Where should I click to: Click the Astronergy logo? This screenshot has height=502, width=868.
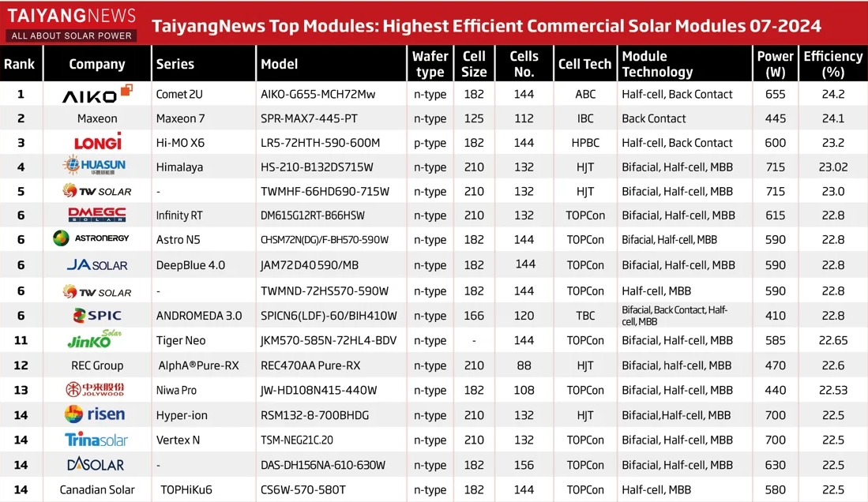coord(91,238)
